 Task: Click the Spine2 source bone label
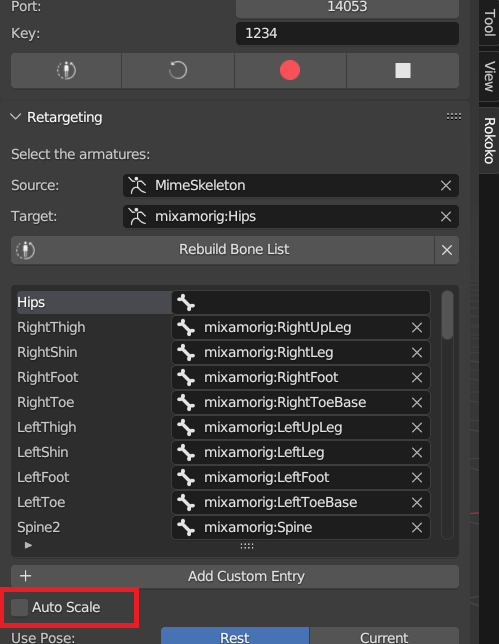pyautogui.click(x=39, y=528)
